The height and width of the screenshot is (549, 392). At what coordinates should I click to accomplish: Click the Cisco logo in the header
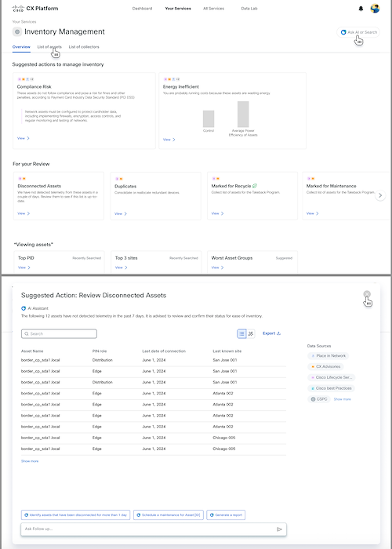tap(18, 9)
